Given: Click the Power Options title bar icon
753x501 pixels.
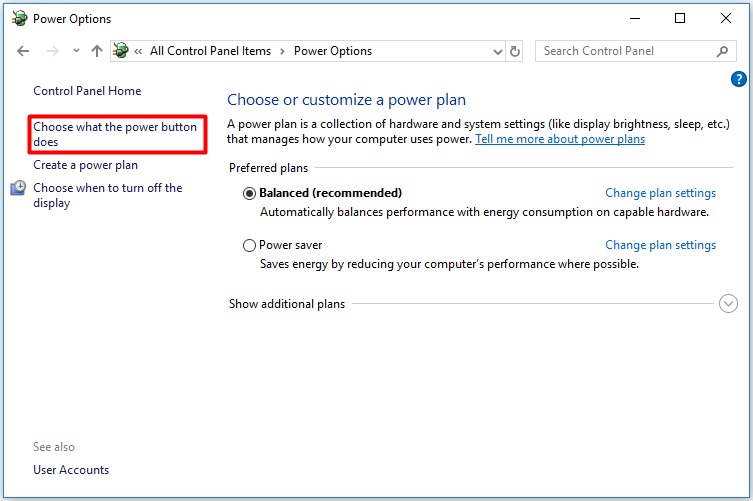Looking at the screenshot, I should pyautogui.click(x=20, y=18).
